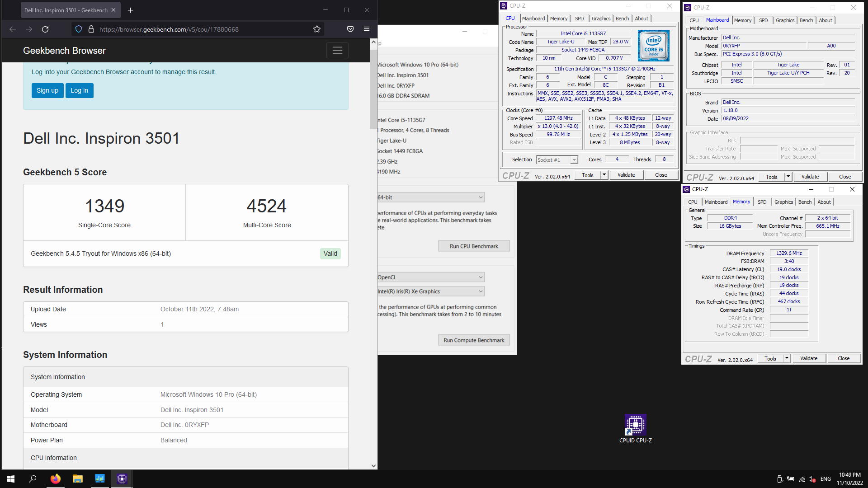868x488 pixels.
Task: Click the BIOS Version value 1.18.0
Action: [788, 111]
